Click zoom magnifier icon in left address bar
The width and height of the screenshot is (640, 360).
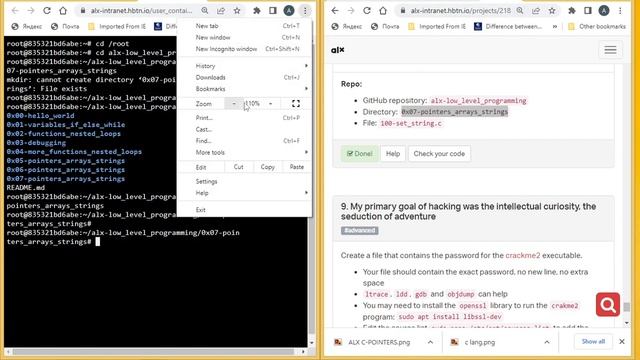click(x=205, y=11)
